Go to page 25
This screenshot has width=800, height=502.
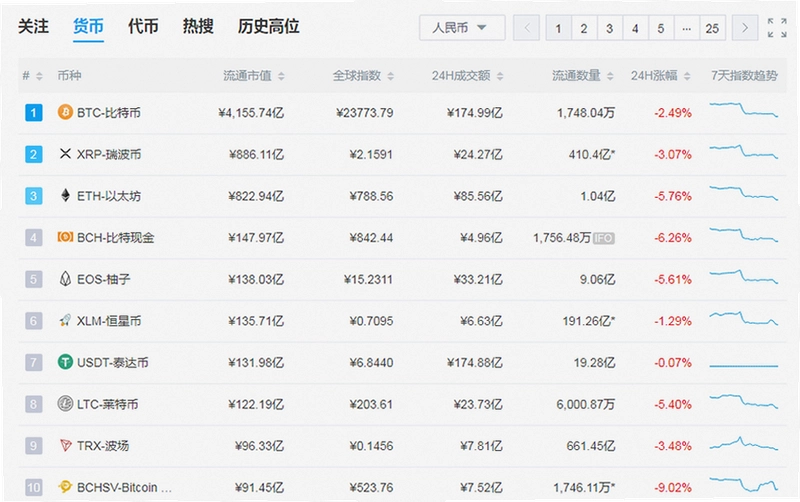point(713,28)
